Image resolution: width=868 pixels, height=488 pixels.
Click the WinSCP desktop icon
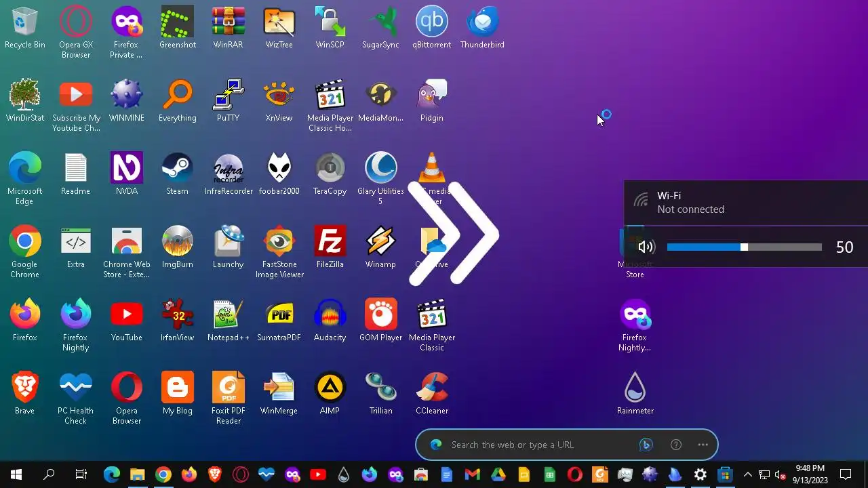(x=330, y=28)
